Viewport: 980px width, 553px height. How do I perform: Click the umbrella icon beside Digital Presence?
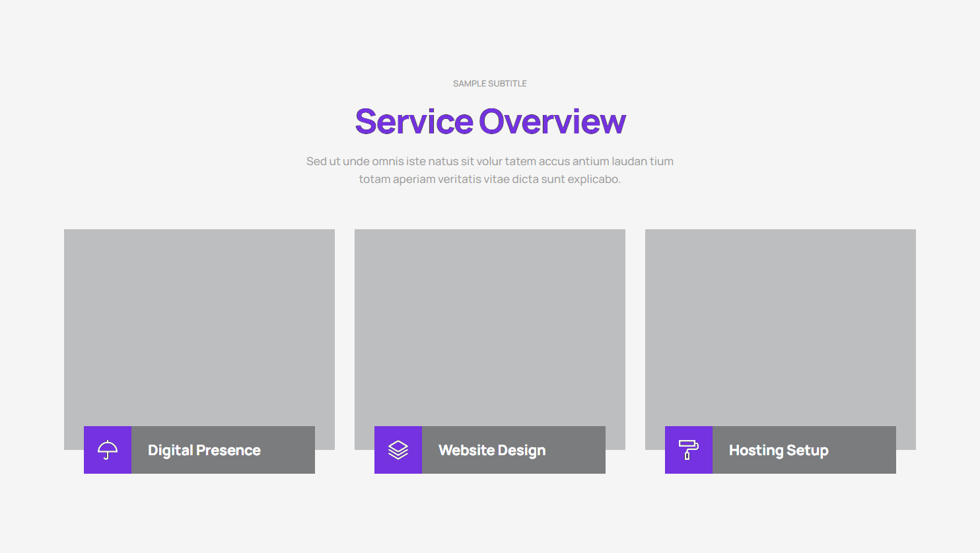tap(108, 450)
